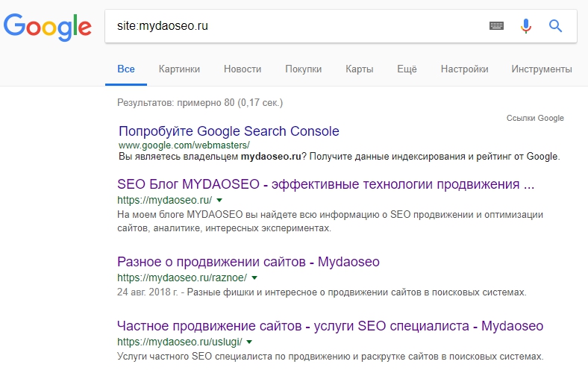Expand arrow next to https://mydaoseo.ru/ URL
588x373 pixels.
(219, 200)
